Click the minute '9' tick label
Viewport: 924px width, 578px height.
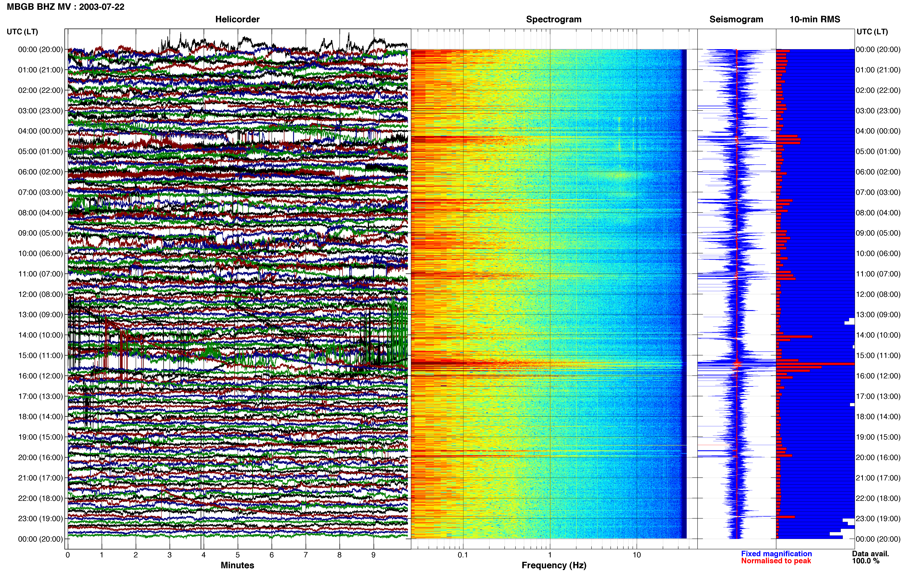(373, 555)
